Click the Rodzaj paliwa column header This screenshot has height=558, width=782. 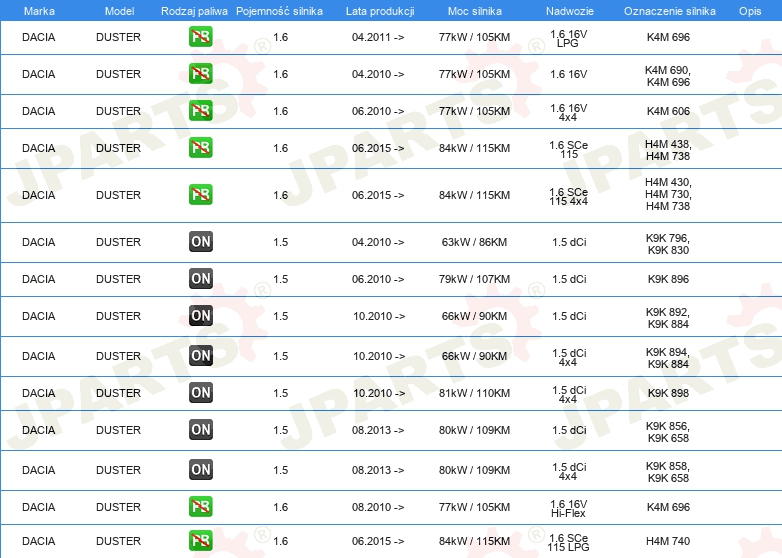point(194,11)
